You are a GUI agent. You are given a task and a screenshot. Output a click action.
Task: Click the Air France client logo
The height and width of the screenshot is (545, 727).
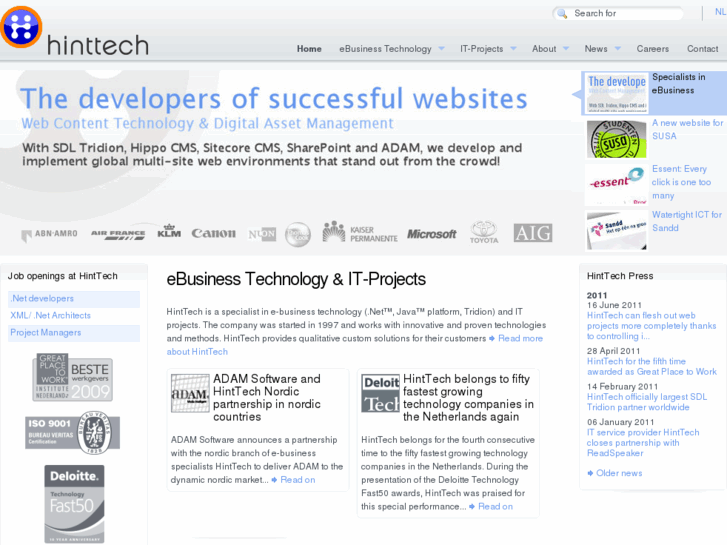pos(118,235)
